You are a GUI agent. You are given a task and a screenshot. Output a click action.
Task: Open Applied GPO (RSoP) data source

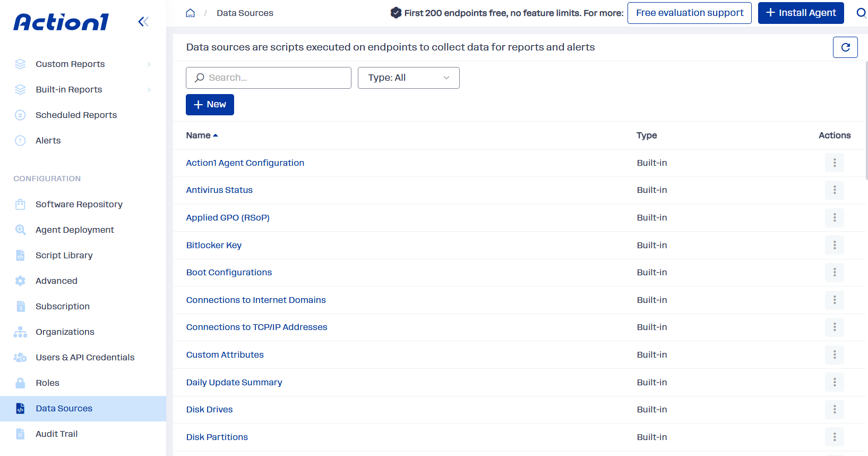pyautogui.click(x=228, y=217)
